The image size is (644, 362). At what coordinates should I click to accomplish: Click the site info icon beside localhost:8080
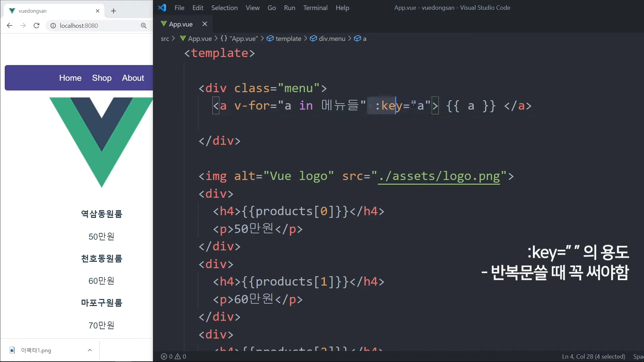coord(53,25)
